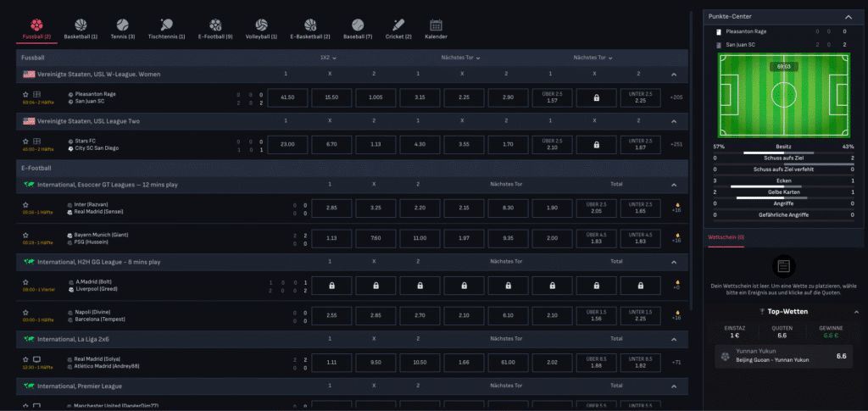Collapse the La Liga 2x6 section

674,339
